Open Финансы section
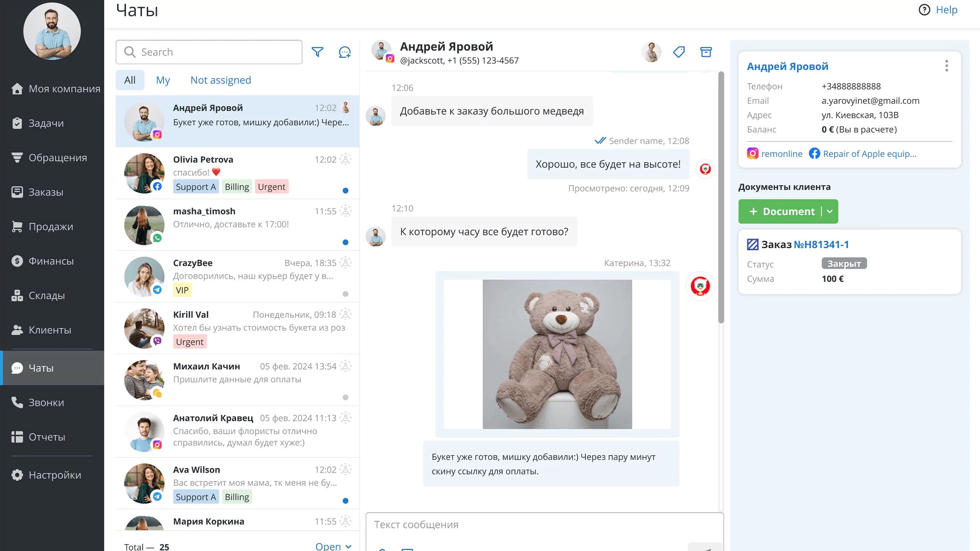Screen dimensions: 980x551 (x=52, y=261)
